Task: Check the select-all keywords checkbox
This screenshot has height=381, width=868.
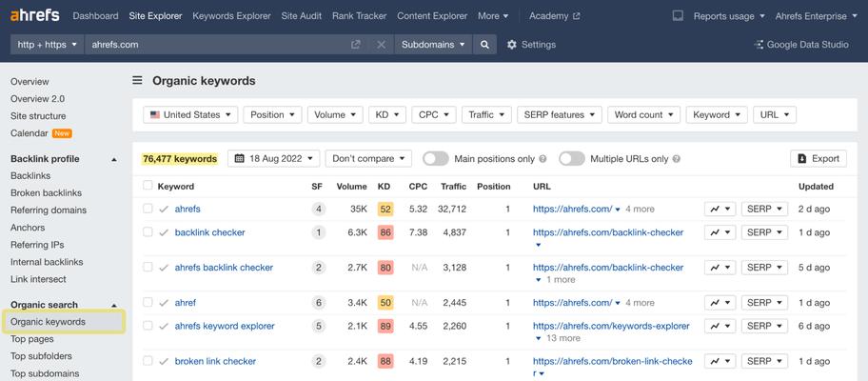Action: pyautogui.click(x=148, y=186)
